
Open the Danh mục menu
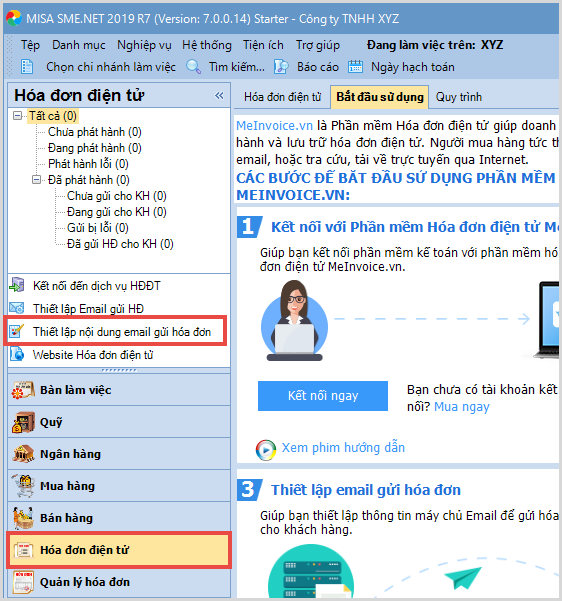[79, 45]
